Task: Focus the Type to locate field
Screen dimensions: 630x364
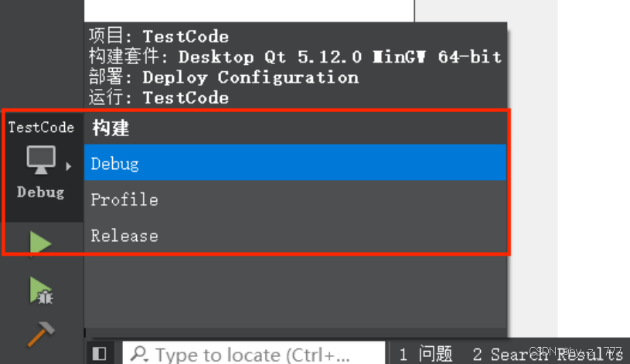Action: pyautogui.click(x=254, y=353)
